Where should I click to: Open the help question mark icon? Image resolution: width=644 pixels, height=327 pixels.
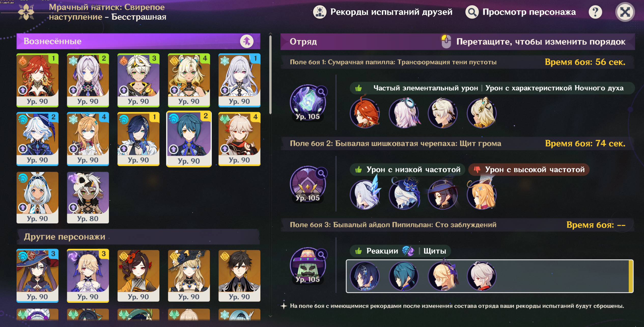pos(595,12)
